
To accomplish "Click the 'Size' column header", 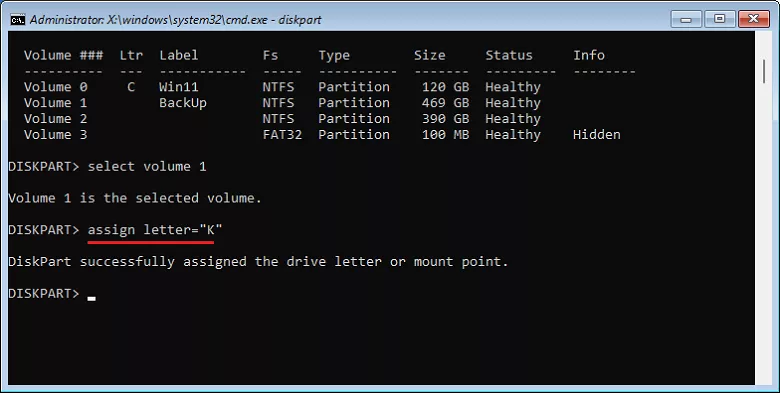I will click(430, 55).
